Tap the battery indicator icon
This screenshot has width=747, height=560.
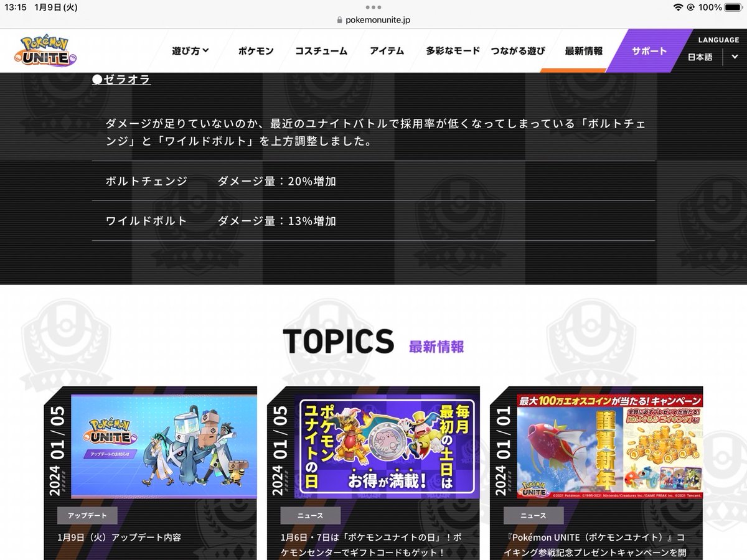click(733, 7)
